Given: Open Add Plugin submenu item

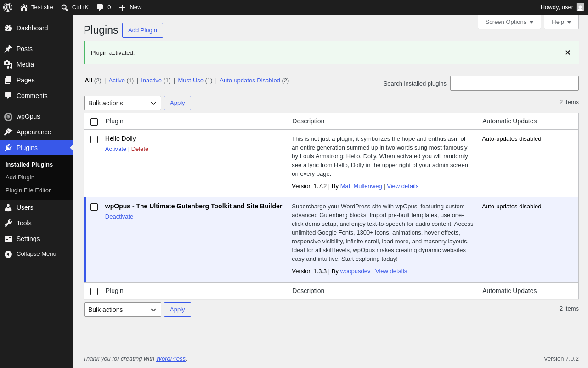Looking at the screenshot, I should point(20,178).
